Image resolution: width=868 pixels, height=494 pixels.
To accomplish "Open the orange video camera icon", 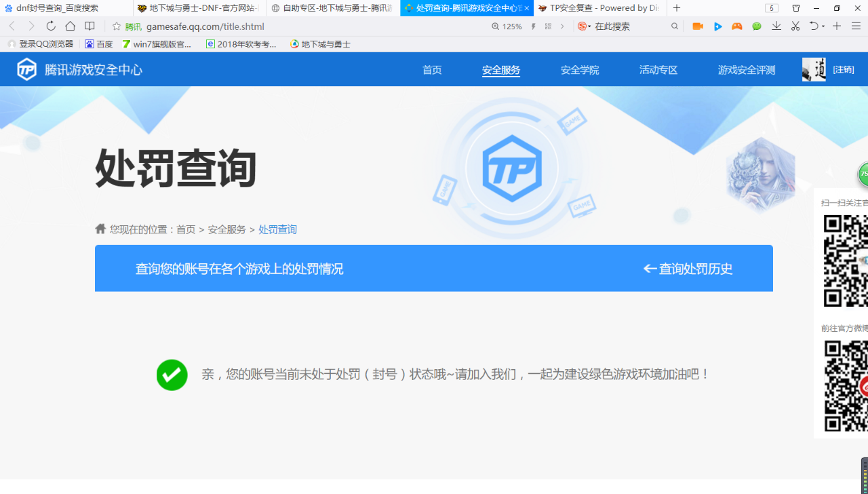I will 697,26.
